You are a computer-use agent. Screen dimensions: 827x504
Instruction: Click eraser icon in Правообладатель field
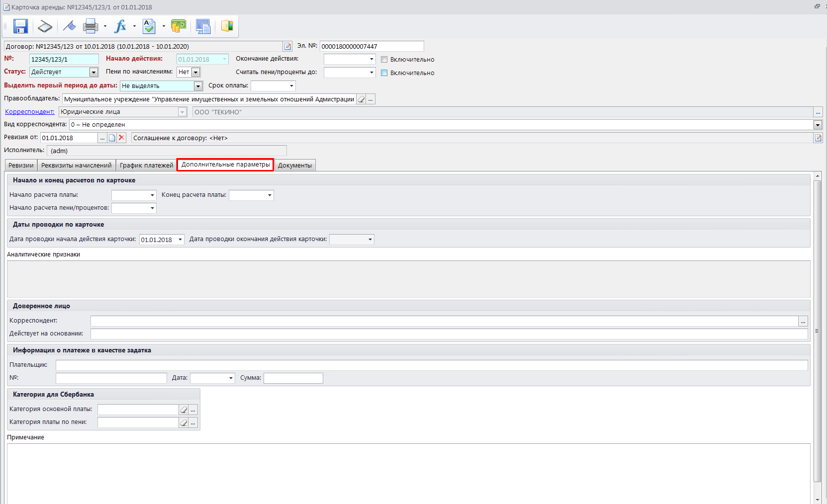pyautogui.click(x=362, y=99)
